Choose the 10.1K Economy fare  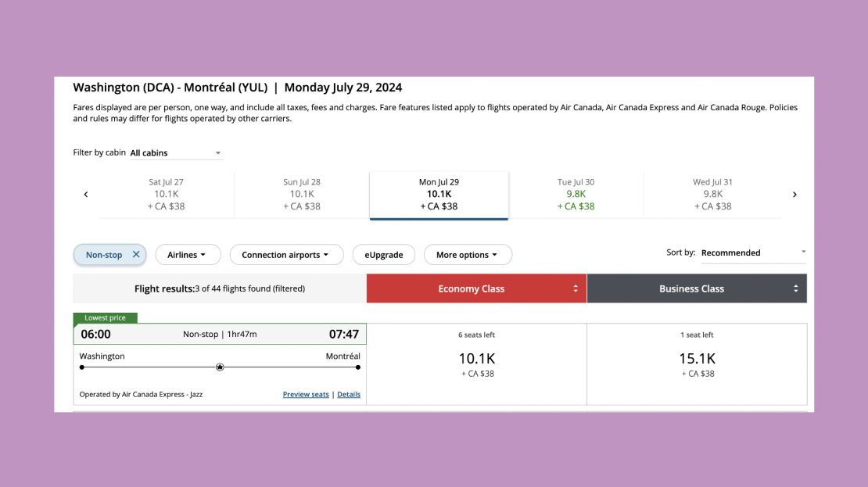(476, 363)
